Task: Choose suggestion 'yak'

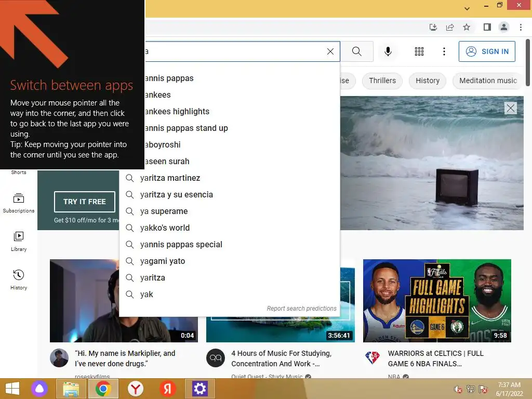Action: pos(229,295)
